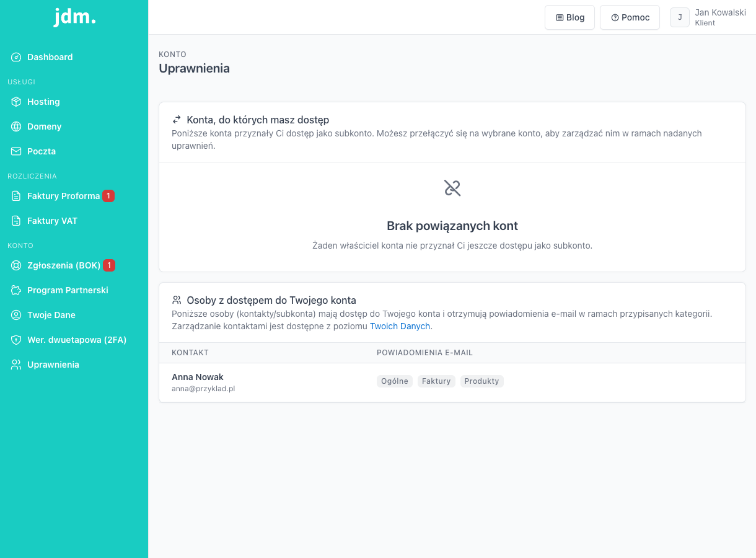Click the red badge beside Zgłoszenia (BOK)

coord(109,265)
